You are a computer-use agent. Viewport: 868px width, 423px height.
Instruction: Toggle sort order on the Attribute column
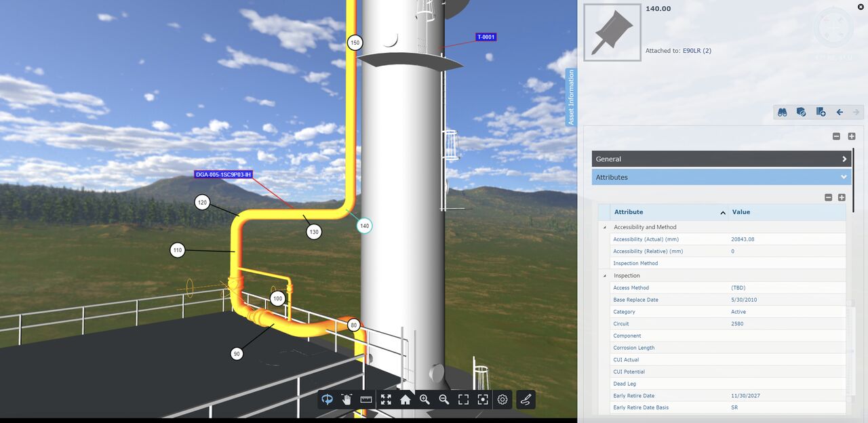tap(722, 211)
